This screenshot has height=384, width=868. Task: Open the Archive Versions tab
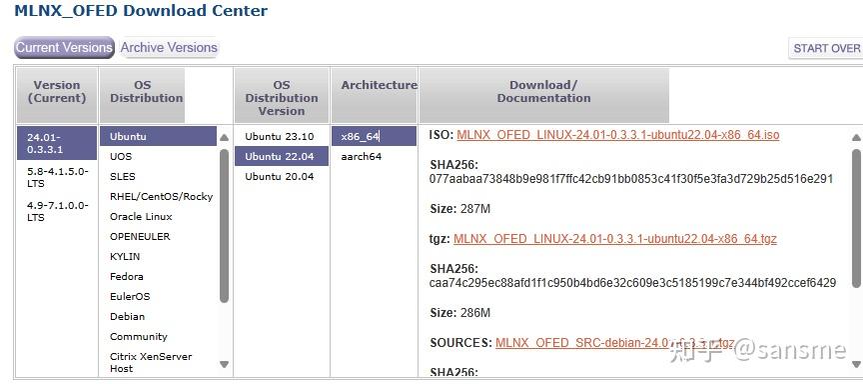[169, 48]
